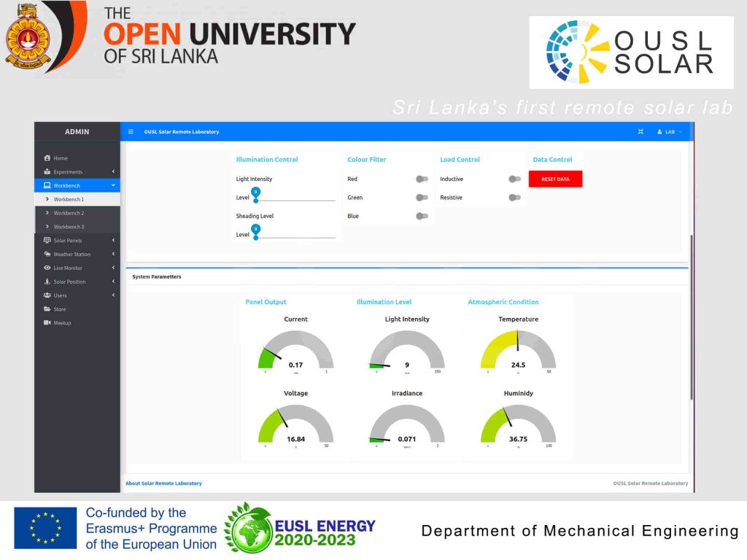The height and width of the screenshot is (560, 747).
Task: Click OUSL Solar Remote Laboratory header title
Action: pyautogui.click(x=182, y=132)
